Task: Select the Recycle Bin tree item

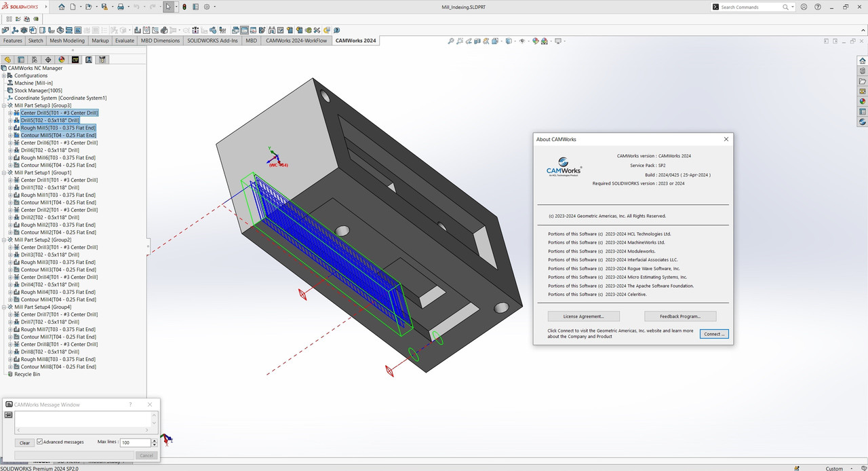Action: 27,374
